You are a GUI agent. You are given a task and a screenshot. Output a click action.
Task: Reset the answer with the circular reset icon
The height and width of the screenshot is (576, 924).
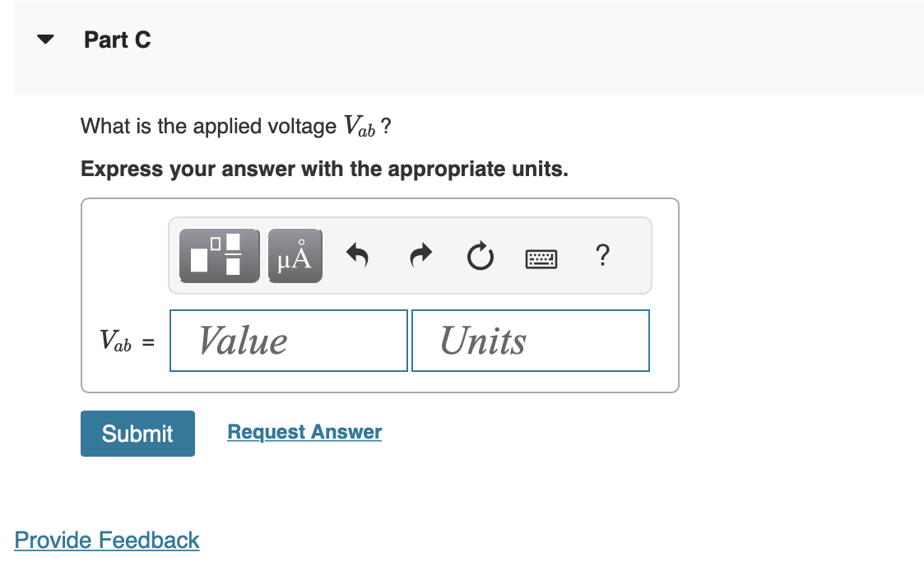coord(480,255)
